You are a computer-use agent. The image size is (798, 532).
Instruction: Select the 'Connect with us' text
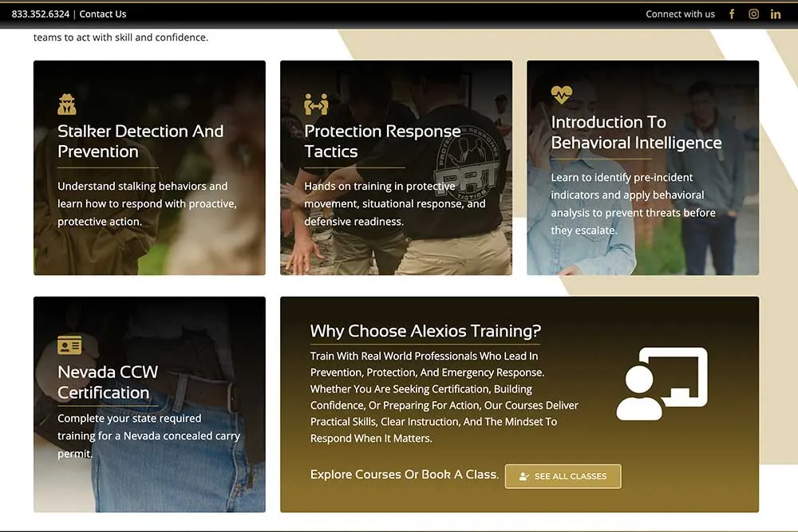coord(680,14)
